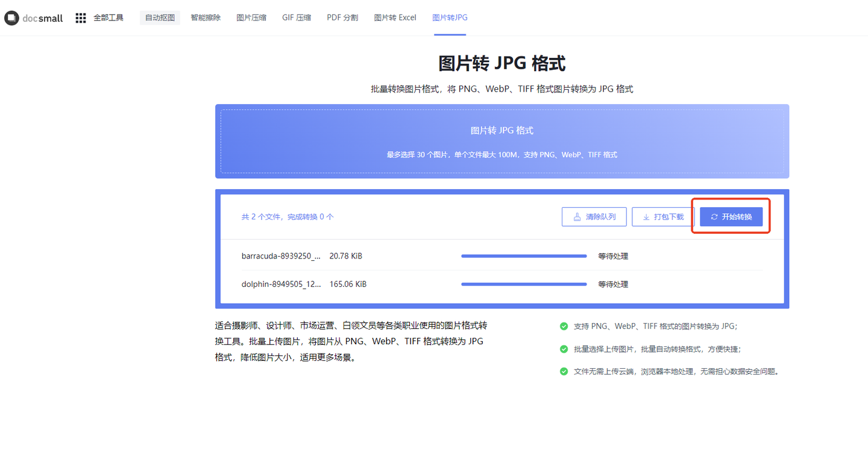Click the progress bar of barracuda file
868x467 pixels.
[523, 255]
